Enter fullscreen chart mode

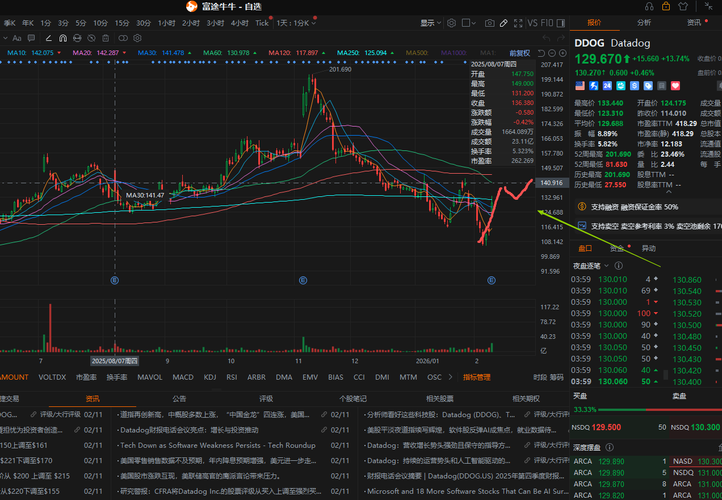coord(518,23)
